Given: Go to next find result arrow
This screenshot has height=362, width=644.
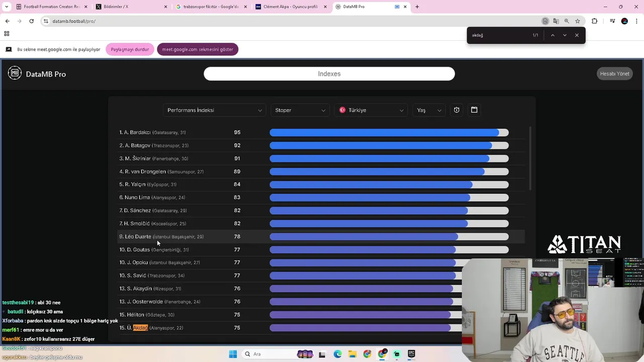Looking at the screenshot, I should click(565, 35).
